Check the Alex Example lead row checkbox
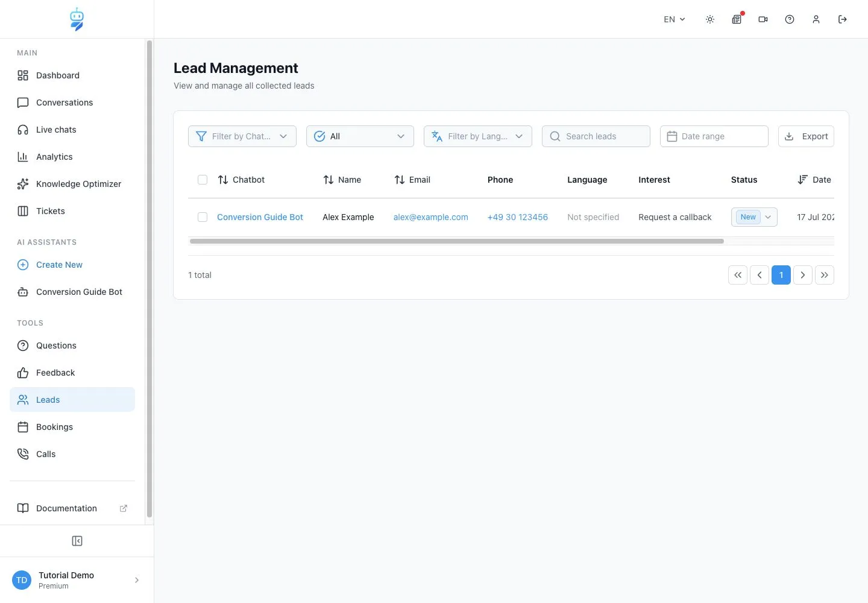This screenshot has height=603, width=868. coord(203,217)
